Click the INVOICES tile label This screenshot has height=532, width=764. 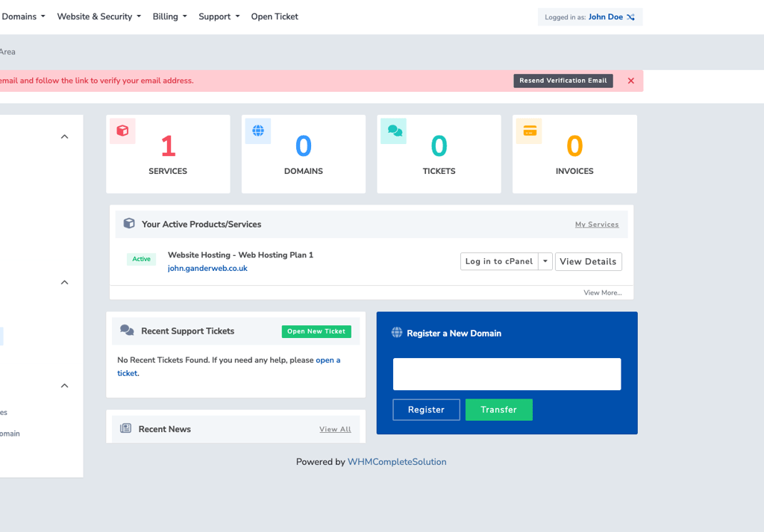pyautogui.click(x=574, y=171)
